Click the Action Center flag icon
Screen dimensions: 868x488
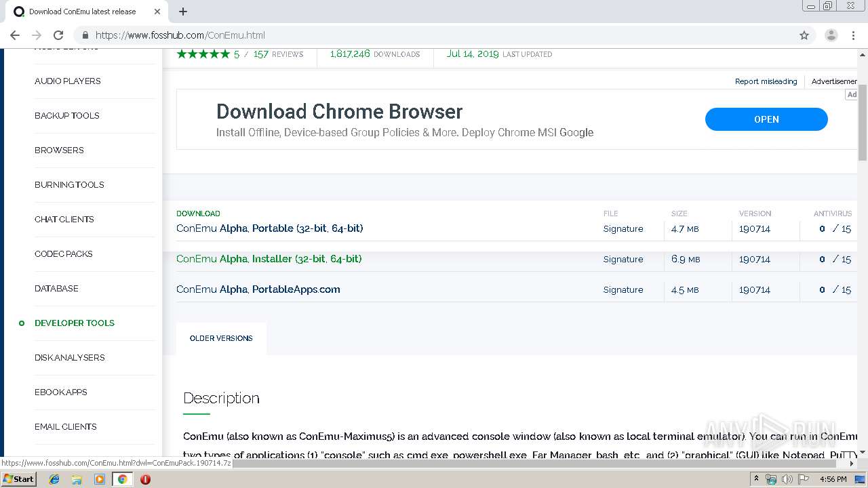pyautogui.click(x=804, y=479)
